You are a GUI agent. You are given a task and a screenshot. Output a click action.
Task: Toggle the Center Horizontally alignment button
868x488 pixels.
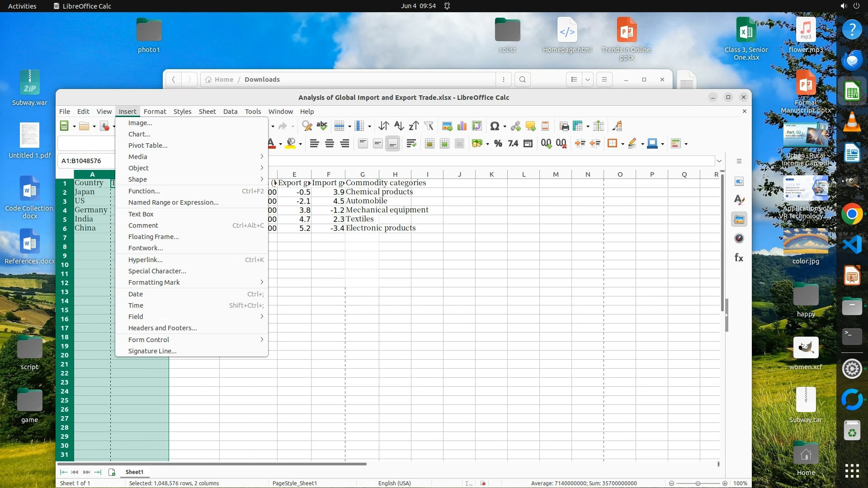(330, 144)
